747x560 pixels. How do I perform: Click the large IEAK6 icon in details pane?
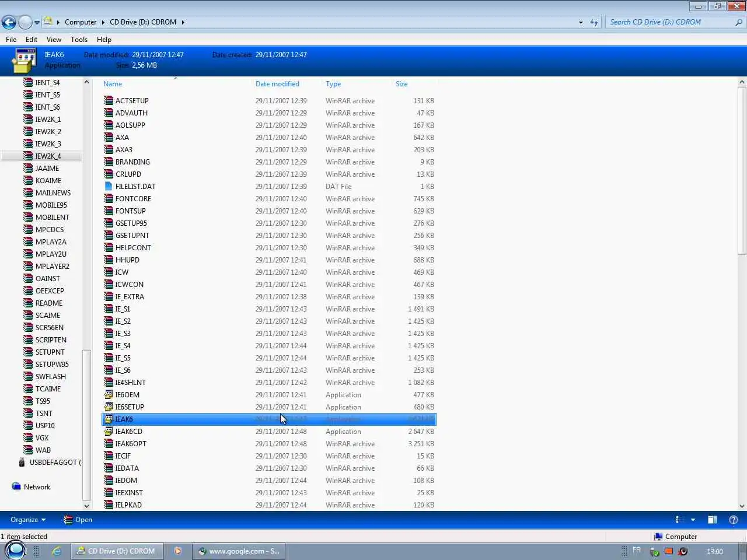(25, 61)
